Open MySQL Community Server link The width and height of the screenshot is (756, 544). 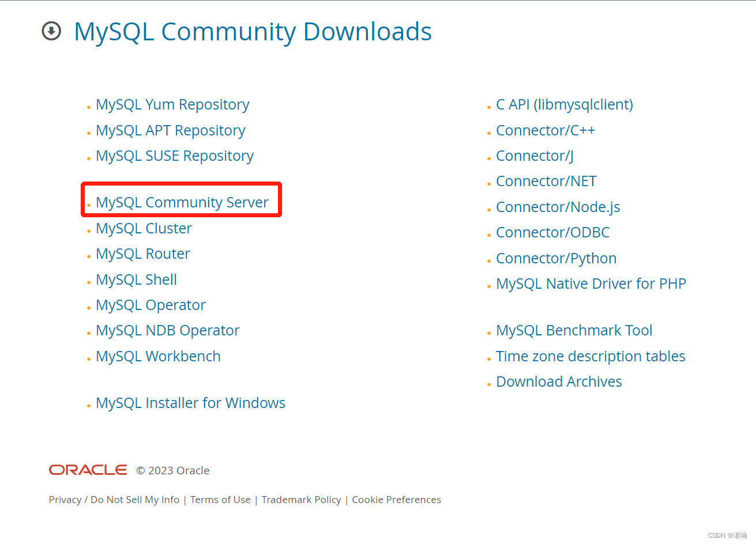tap(182, 203)
